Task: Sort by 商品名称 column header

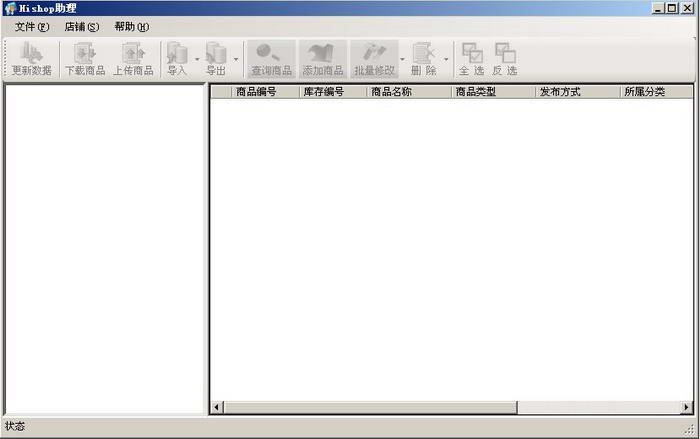Action: (x=409, y=92)
